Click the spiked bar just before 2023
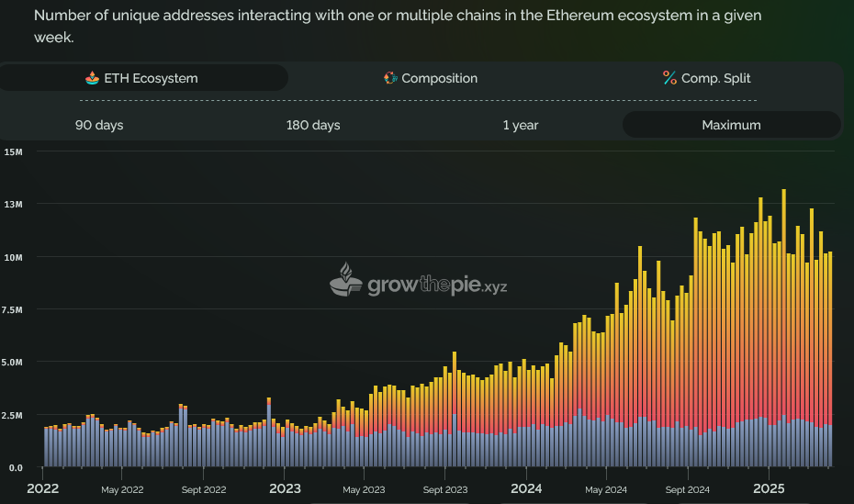 click(x=269, y=431)
